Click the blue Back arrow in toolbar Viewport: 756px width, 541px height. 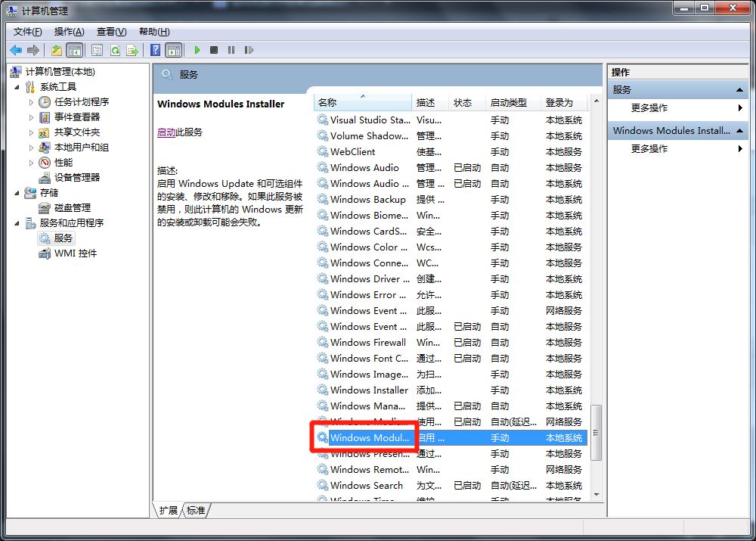16,50
